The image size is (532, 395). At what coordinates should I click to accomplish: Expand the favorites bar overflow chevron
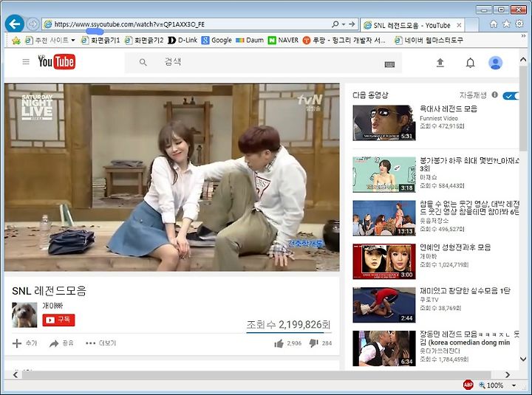523,35
